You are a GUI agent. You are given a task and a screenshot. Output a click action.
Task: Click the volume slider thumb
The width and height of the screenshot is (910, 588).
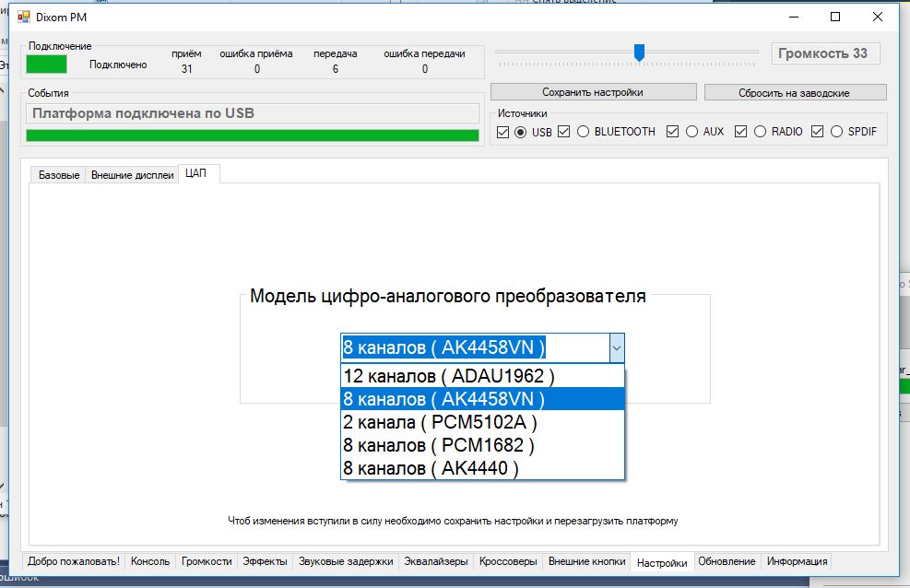(x=639, y=53)
